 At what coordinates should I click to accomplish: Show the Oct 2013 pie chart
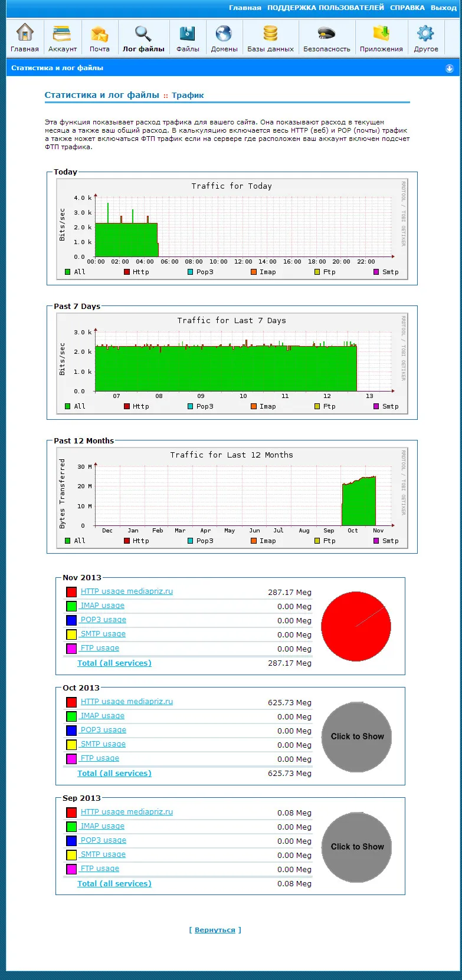[357, 737]
